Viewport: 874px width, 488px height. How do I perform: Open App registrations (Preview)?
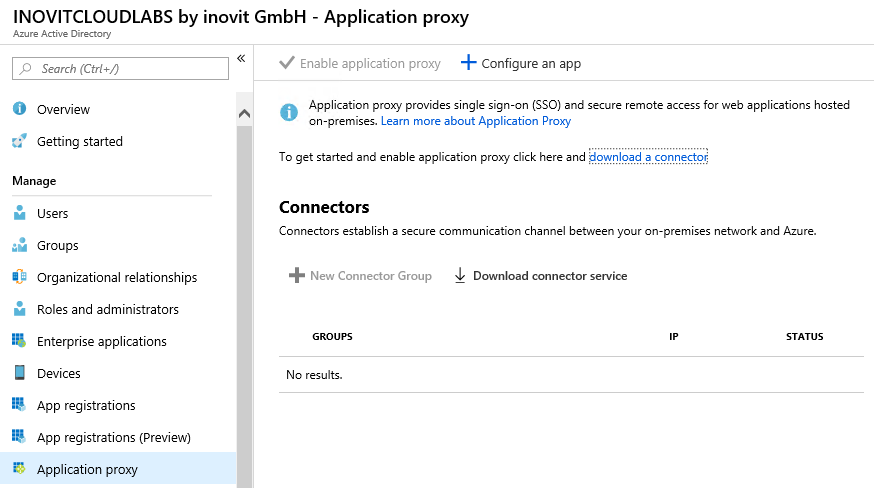[x=118, y=437]
